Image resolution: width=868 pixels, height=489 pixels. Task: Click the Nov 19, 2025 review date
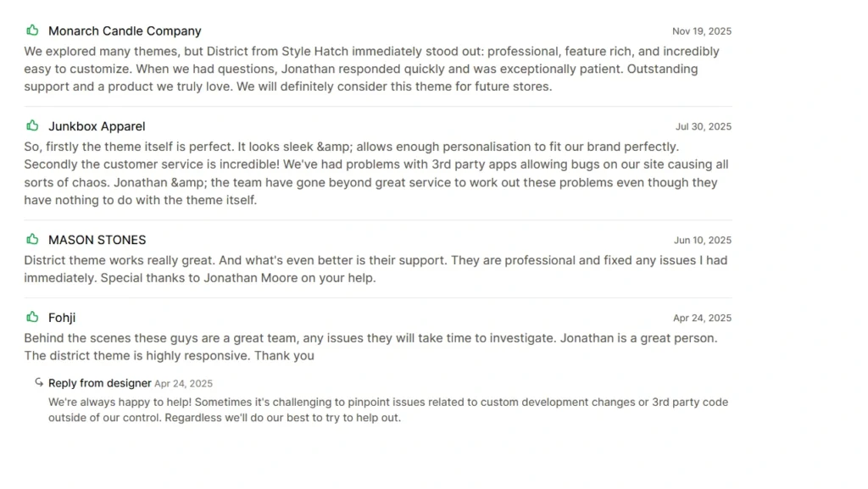[x=702, y=31]
